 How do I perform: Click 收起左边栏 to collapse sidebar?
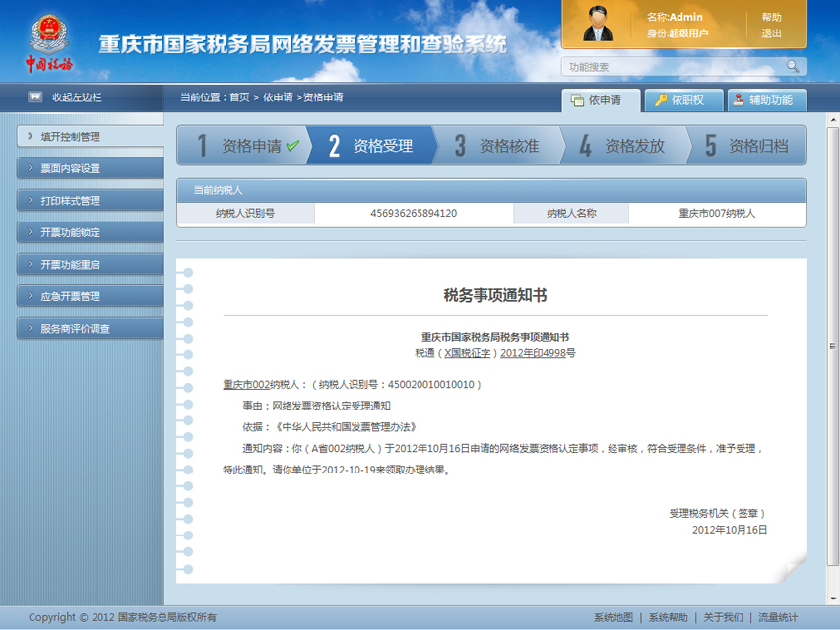tap(77, 97)
